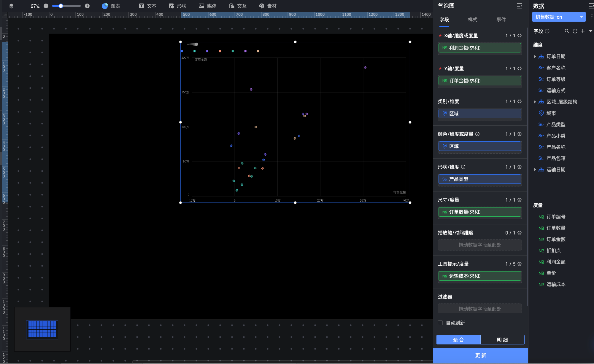
Task: Click the first blue legend swatch in chart
Action: pos(182,51)
